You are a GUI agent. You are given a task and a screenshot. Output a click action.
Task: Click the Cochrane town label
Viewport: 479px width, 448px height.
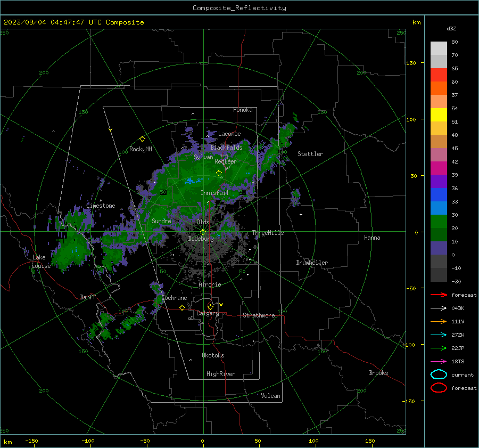(x=174, y=298)
